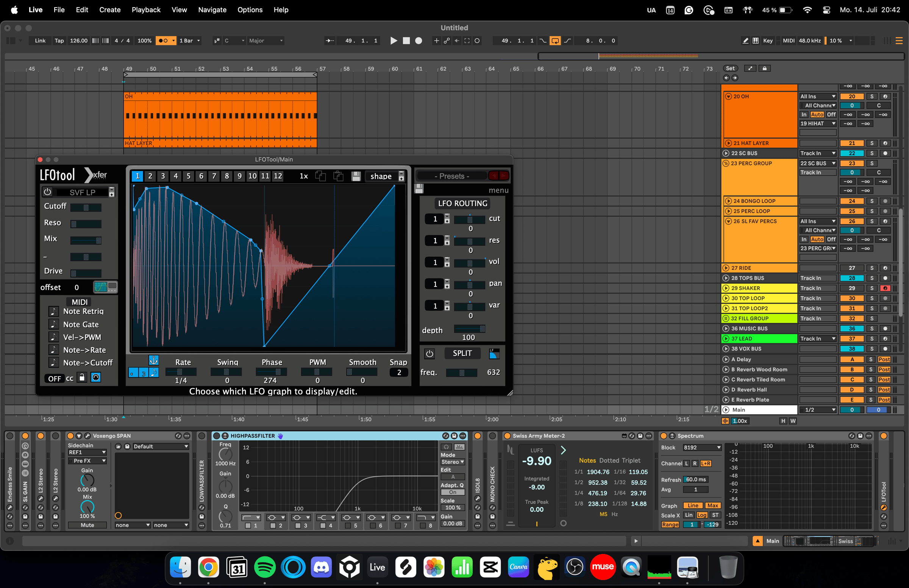
Task: Click the arrangement lock envelopes icon
Action: [x=764, y=69]
